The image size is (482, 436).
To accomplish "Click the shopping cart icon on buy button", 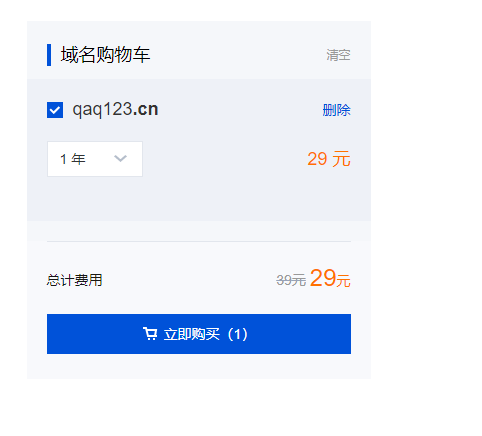I will 150,334.
